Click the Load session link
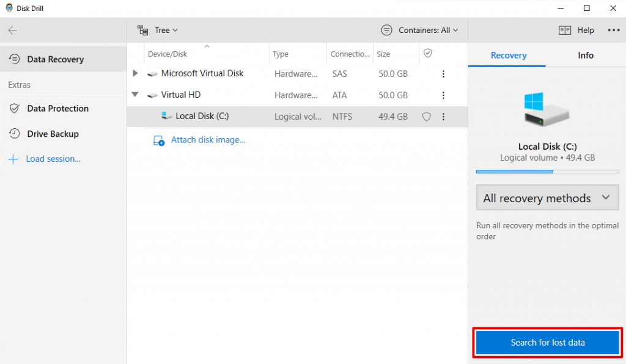The width and height of the screenshot is (626, 364). click(53, 159)
